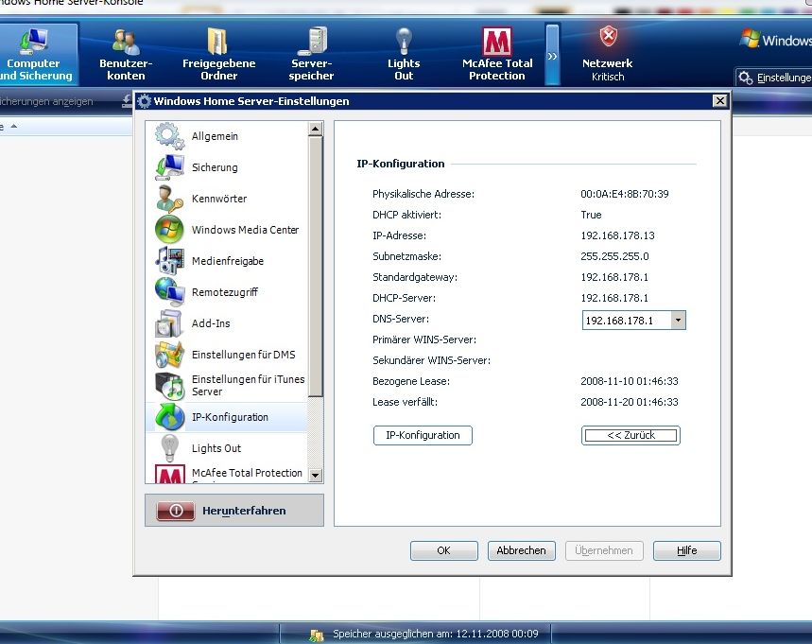
Task: Select the Medienfreigabe music icon
Action: pyautogui.click(x=169, y=261)
